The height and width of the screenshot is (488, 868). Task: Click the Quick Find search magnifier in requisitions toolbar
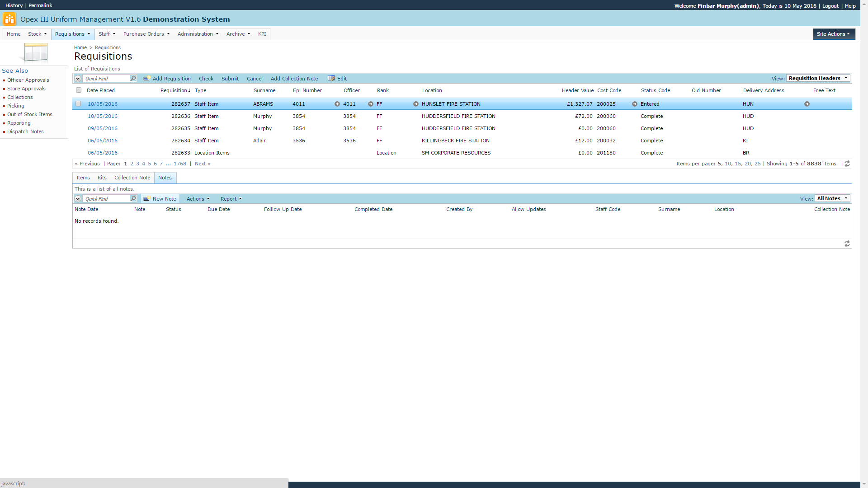(133, 78)
